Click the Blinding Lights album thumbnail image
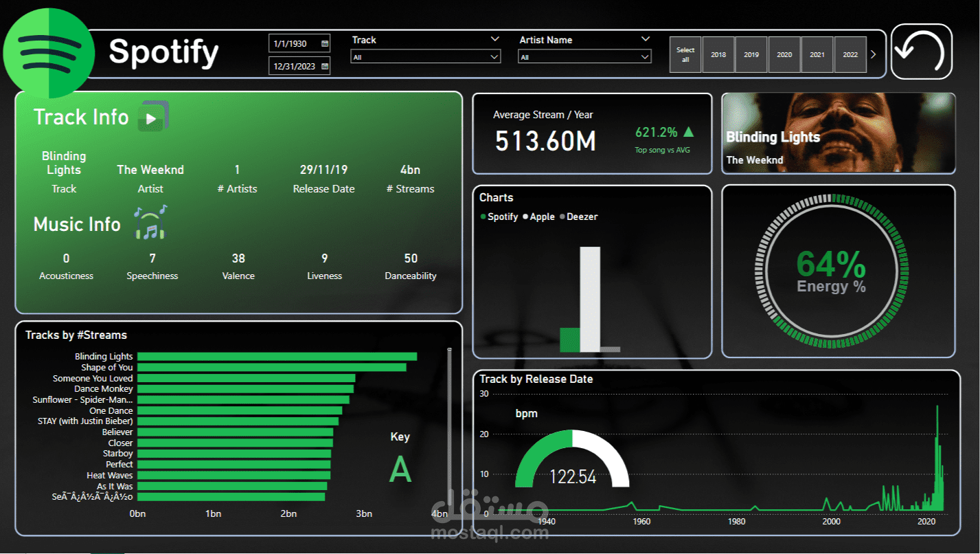The width and height of the screenshot is (980, 554). tap(839, 133)
